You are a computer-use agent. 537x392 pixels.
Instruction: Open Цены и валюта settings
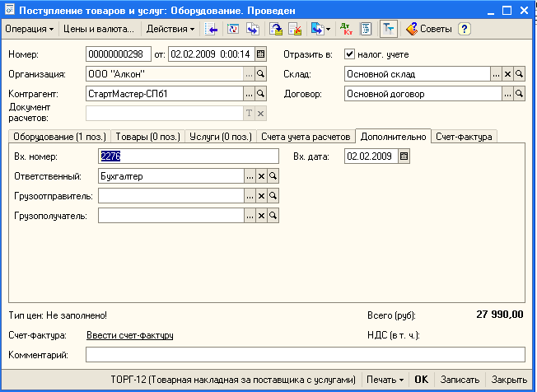pos(99,29)
